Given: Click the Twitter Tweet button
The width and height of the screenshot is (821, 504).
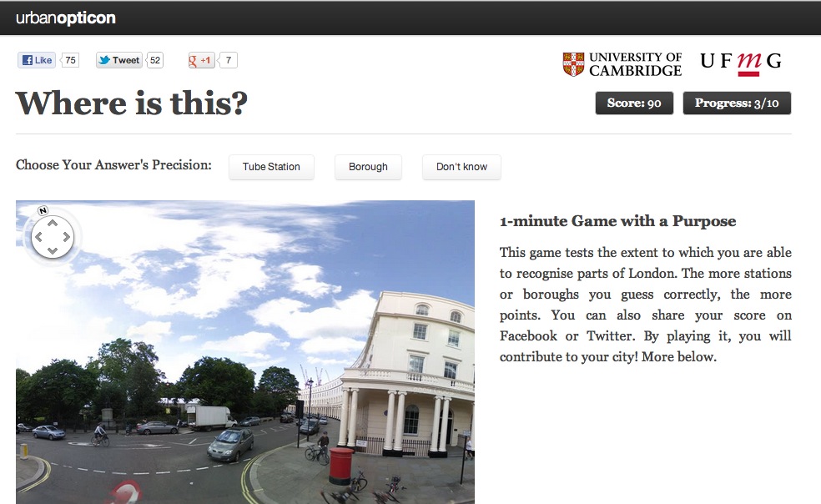Looking at the screenshot, I should pyautogui.click(x=118, y=60).
